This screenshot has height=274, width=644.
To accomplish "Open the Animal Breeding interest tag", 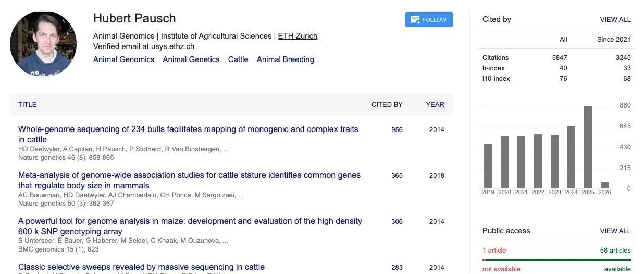I will (286, 59).
